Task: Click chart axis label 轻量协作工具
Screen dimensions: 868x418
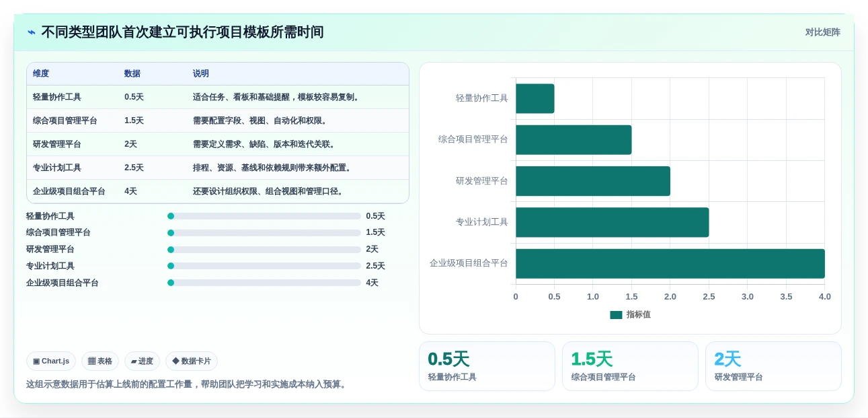Action: (x=481, y=98)
